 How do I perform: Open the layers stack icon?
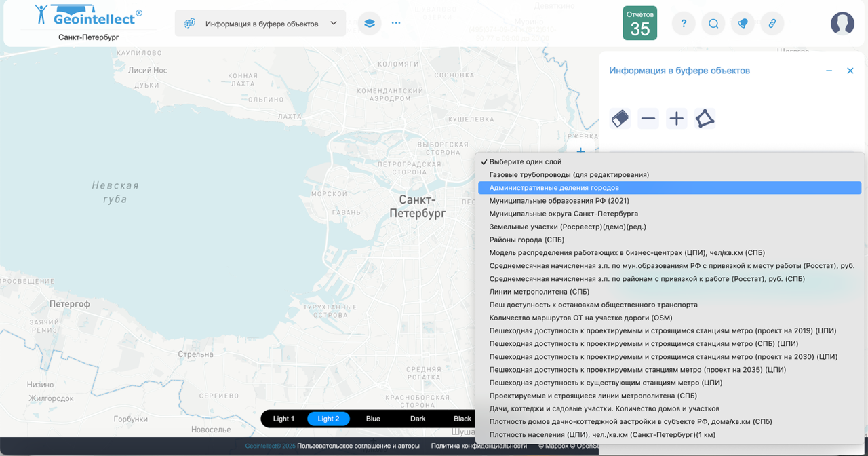coord(369,23)
